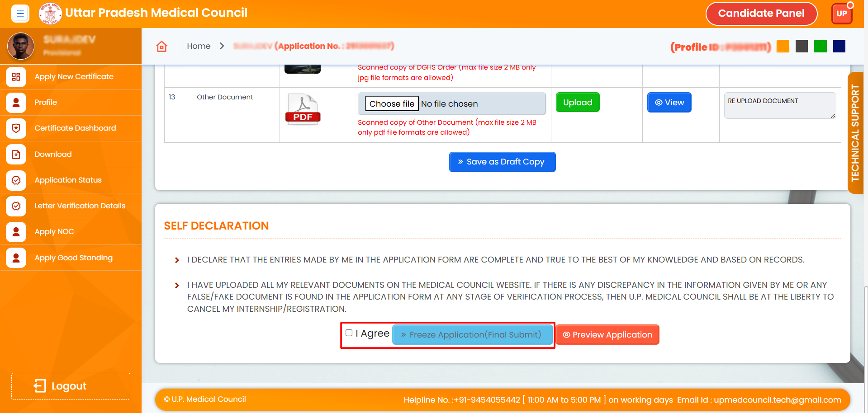Click Save as Draft Copy button

coord(502,162)
